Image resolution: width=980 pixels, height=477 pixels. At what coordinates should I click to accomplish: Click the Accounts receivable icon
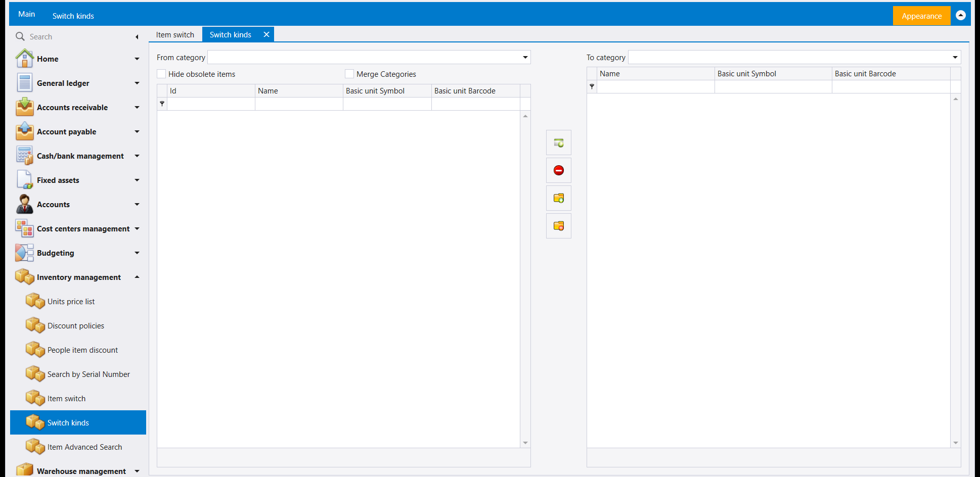(x=24, y=107)
